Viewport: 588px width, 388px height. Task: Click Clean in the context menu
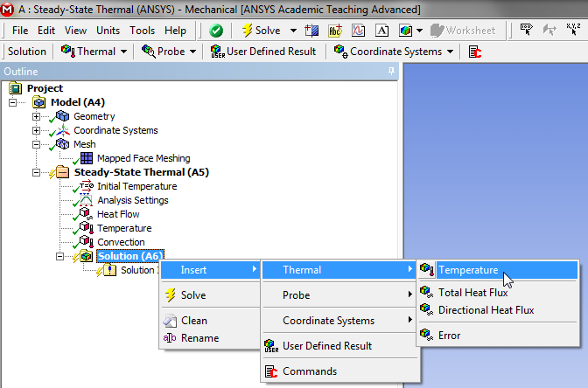click(x=210, y=321)
